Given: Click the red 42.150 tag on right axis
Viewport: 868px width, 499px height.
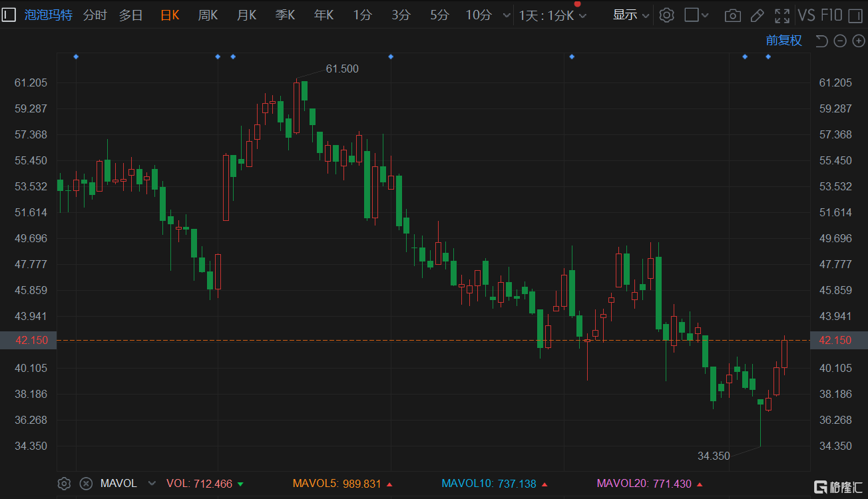Looking at the screenshot, I should point(839,340).
